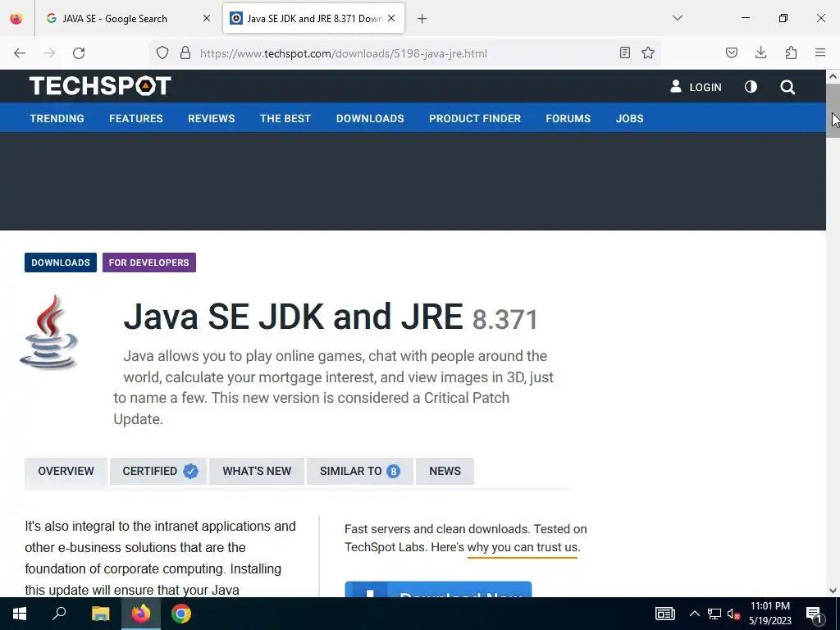Click the page scrollbar up arrow
Screen dimensions: 840x630
coord(833,76)
